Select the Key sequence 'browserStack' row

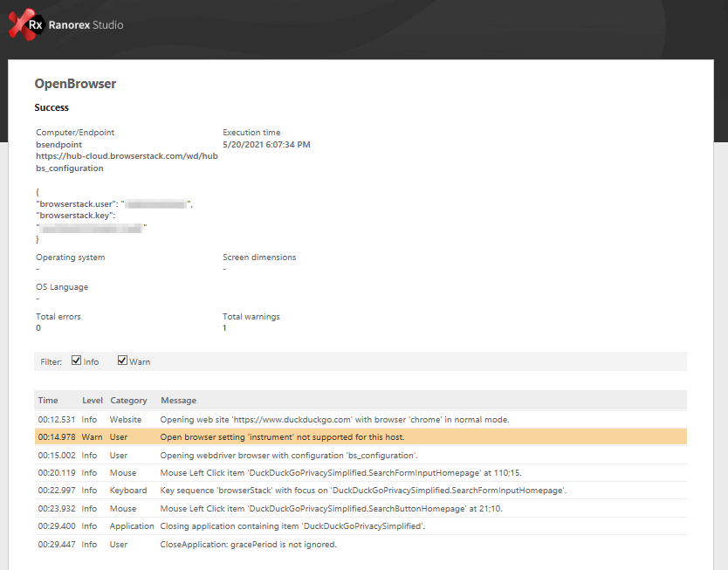[363, 491]
